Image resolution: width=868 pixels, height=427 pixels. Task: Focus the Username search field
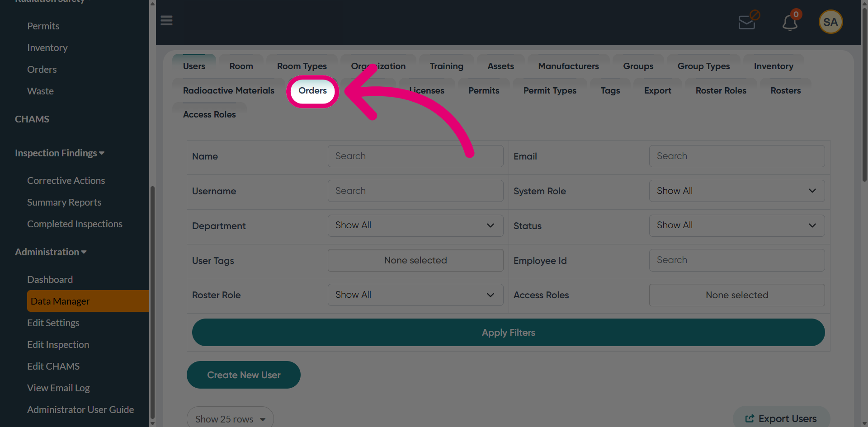point(415,191)
